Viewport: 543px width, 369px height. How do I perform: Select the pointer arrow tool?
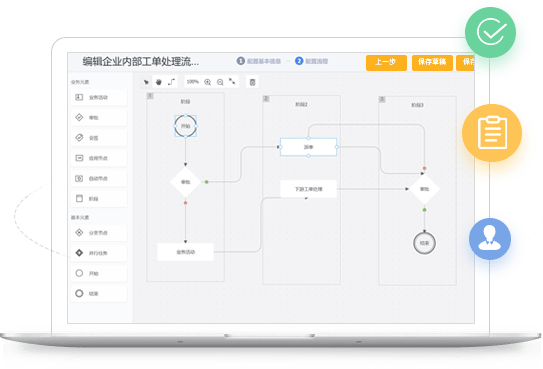pos(146,82)
